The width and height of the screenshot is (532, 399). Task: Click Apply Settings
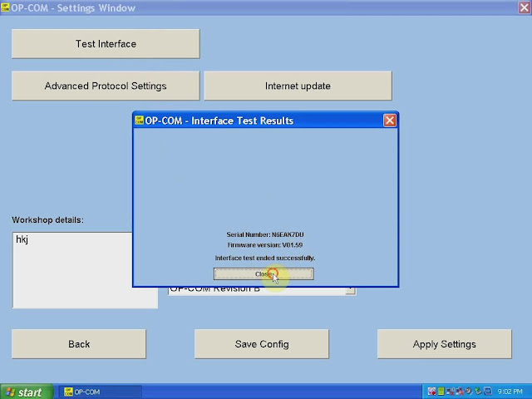(x=445, y=344)
